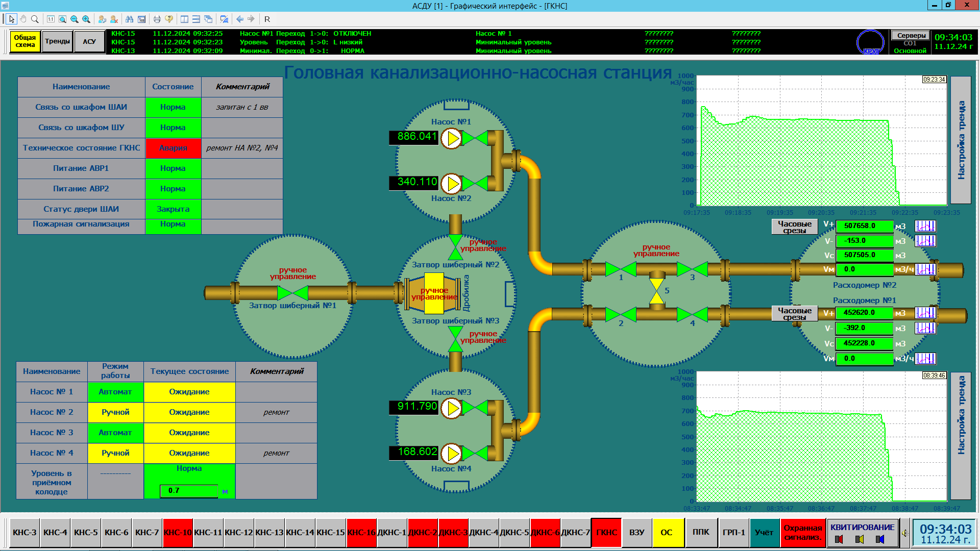The height and width of the screenshot is (551, 980).
Task: Click the КВИТИРОВАНИЕ label
Action: pos(862,527)
